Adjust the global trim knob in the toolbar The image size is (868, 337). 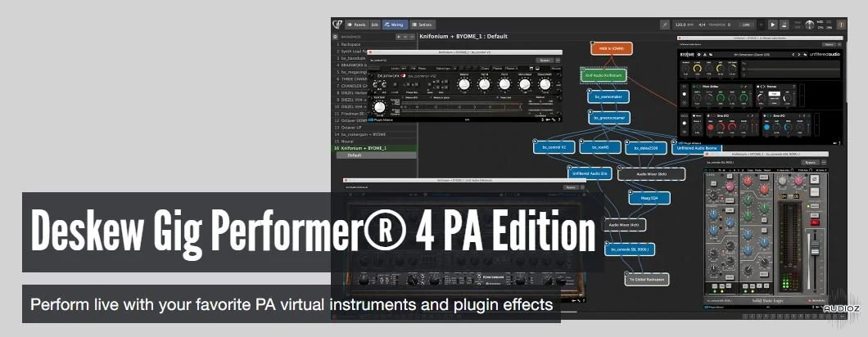810,25
